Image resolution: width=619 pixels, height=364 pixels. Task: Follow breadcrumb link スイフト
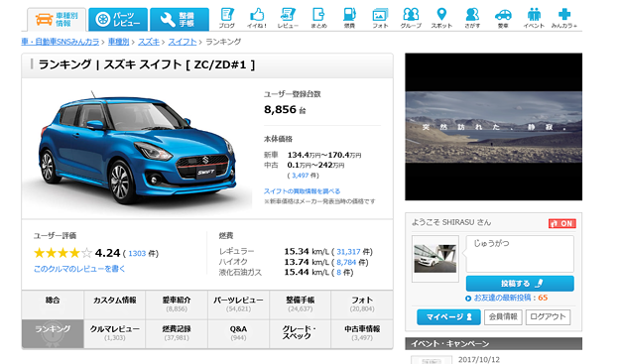click(x=183, y=42)
